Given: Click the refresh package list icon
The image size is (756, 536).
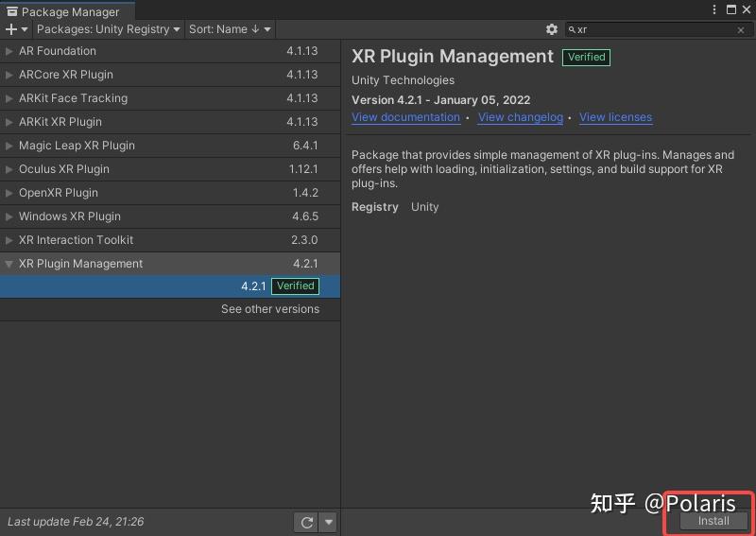Looking at the screenshot, I should coord(306,522).
